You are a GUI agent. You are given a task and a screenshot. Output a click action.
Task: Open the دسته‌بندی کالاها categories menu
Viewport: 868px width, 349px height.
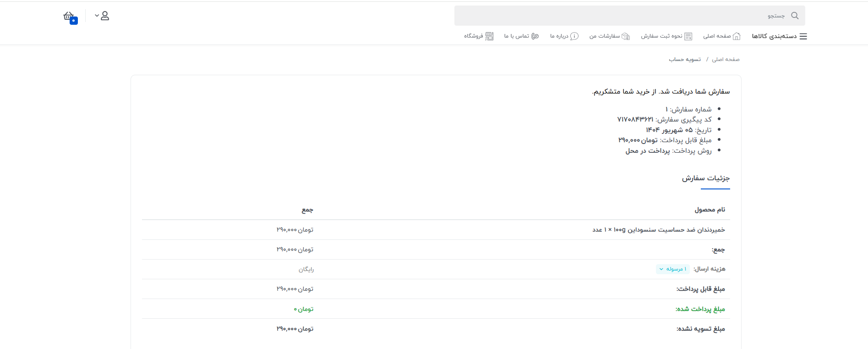point(774,36)
